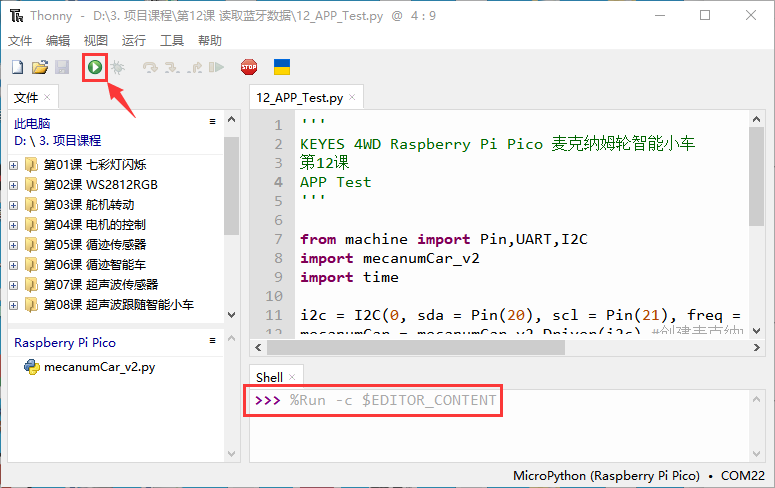This screenshot has width=775, height=488.
Task: Select the 第06课 循迹智能车 folder
Action: click(x=94, y=265)
